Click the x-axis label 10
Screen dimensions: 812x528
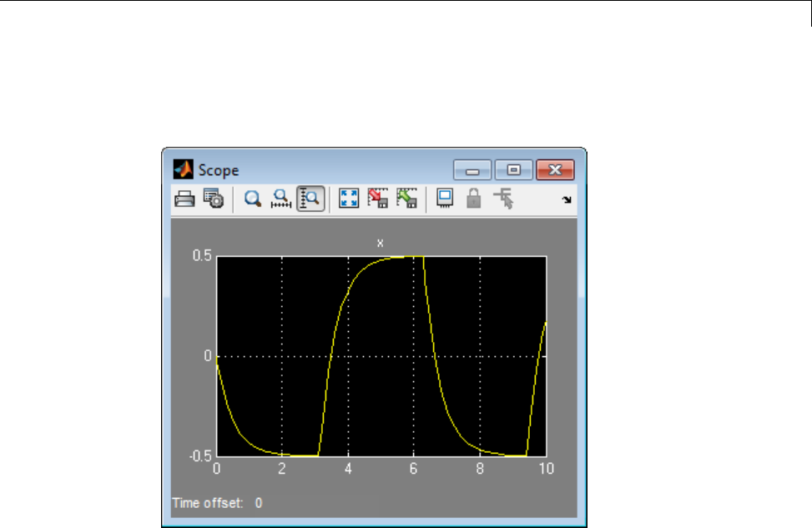pyautogui.click(x=547, y=469)
